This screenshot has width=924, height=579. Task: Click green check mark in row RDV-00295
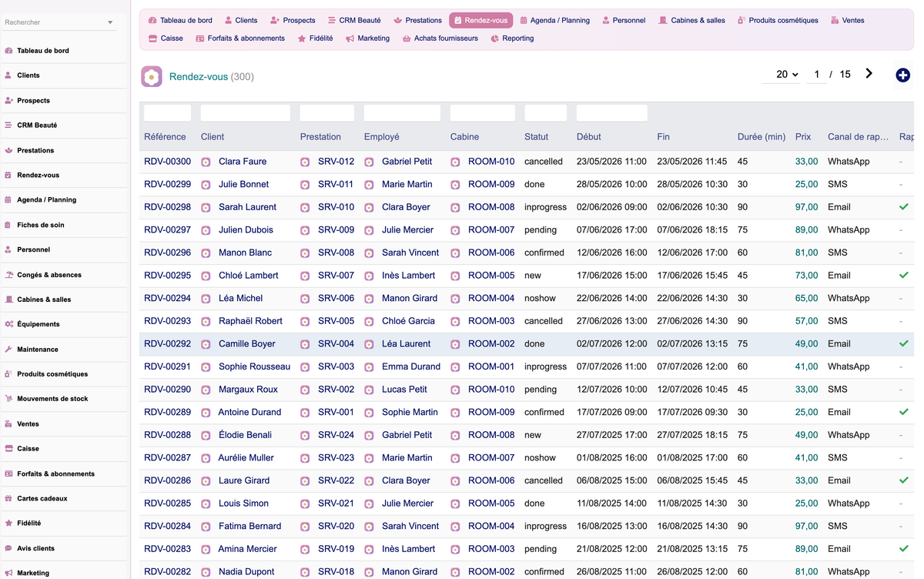click(904, 275)
